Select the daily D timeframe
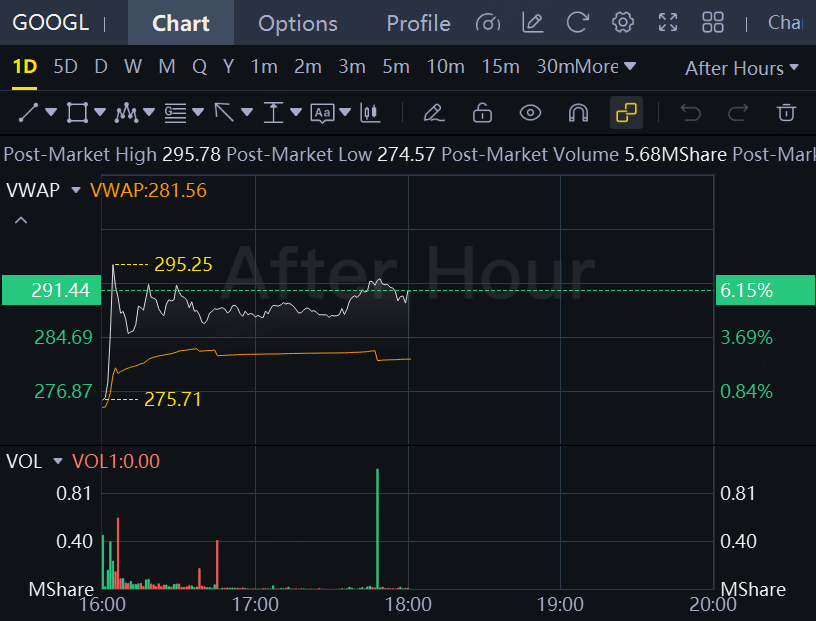Image resolution: width=816 pixels, height=621 pixels. pos(101,67)
